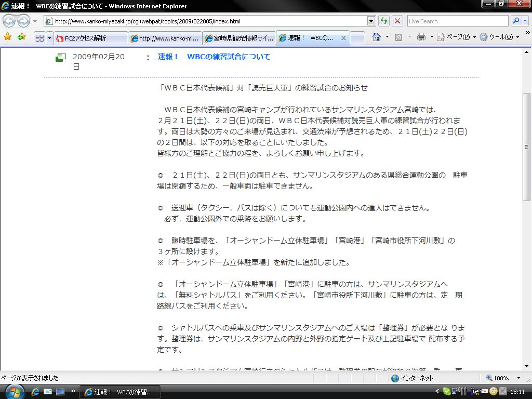Screen dimensions: 532x399
Task: Click the scrollbar up arrow
Action: [x=527, y=52]
